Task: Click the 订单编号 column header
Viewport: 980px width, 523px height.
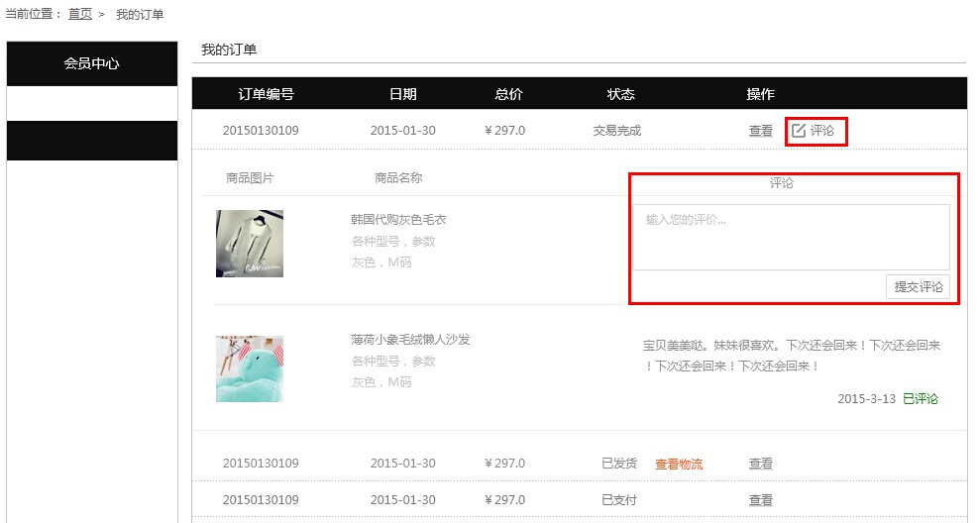Action: pos(266,94)
